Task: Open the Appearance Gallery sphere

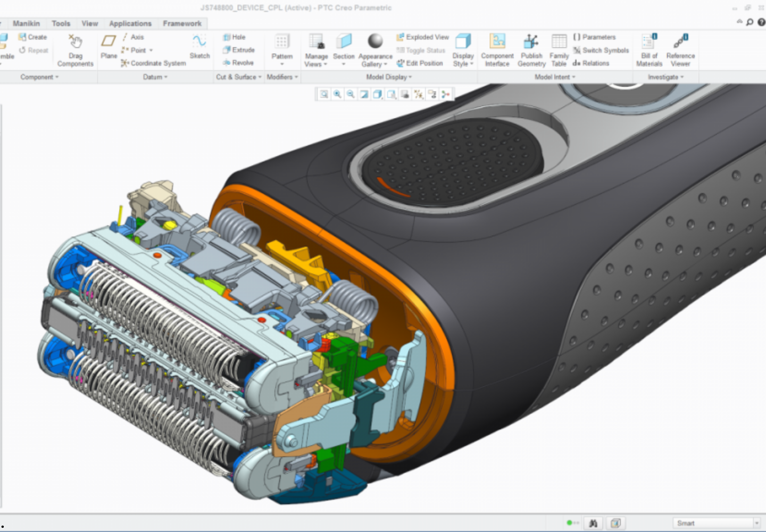Action: click(375, 41)
